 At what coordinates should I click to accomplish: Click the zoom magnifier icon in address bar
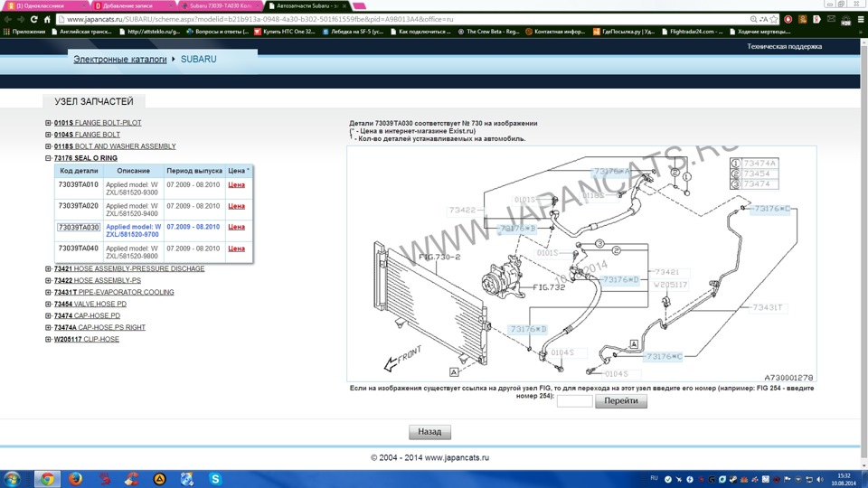click(x=753, y=19)
